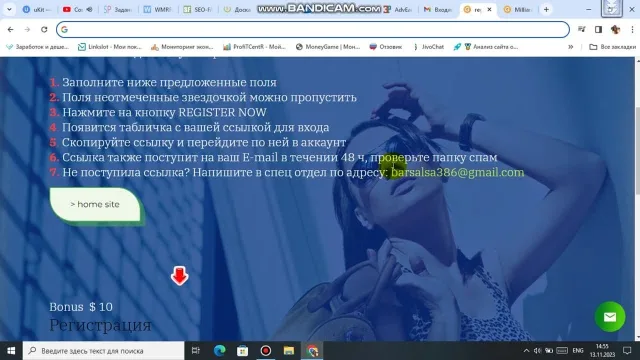This screenshot has height=360, width=640.
Task: Expand the hidden bookmarks chevron
Action: pos(571,47)
